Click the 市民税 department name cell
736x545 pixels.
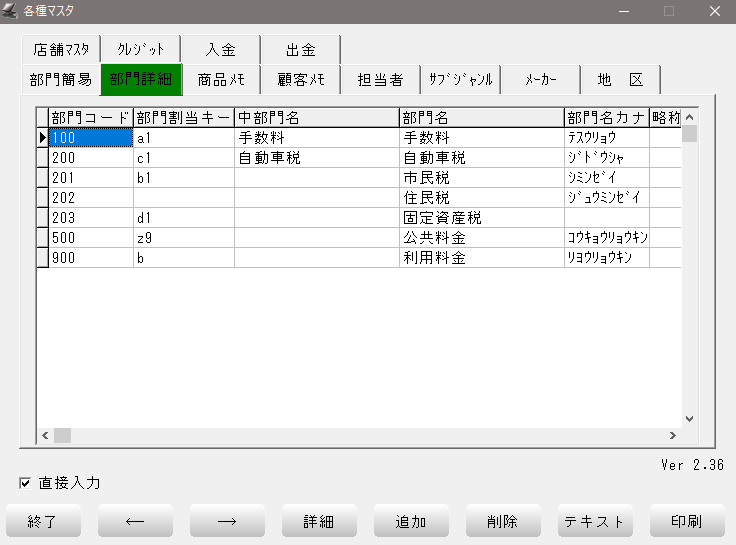(481, 178)
